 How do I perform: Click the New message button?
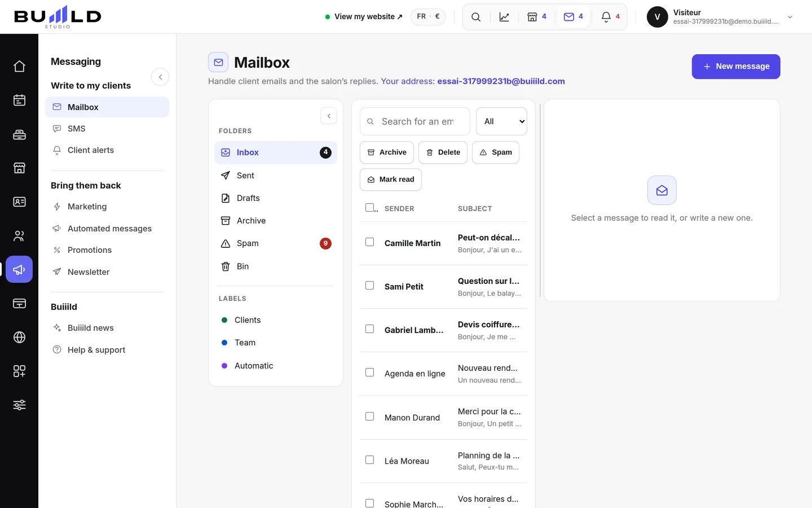(736, 67)
